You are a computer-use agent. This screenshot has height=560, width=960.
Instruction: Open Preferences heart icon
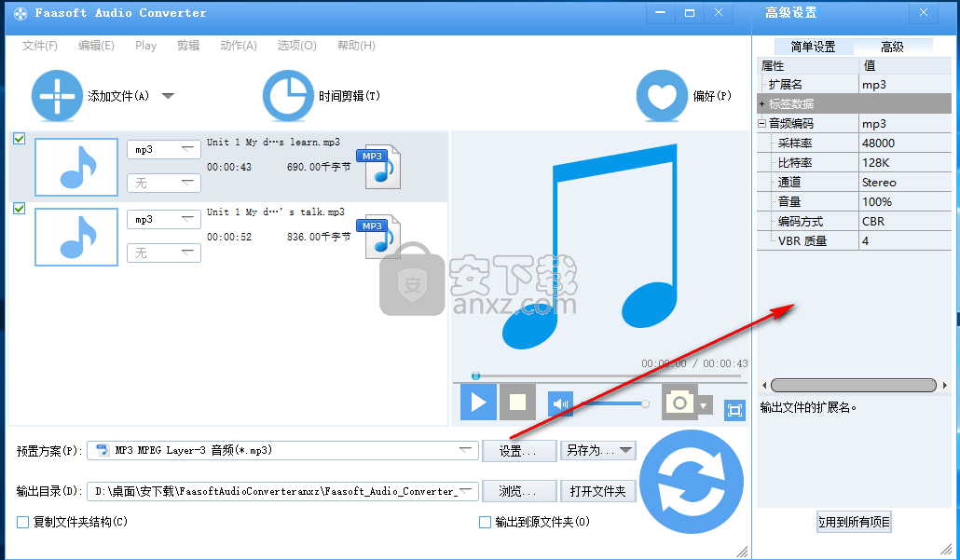(662, 96)
